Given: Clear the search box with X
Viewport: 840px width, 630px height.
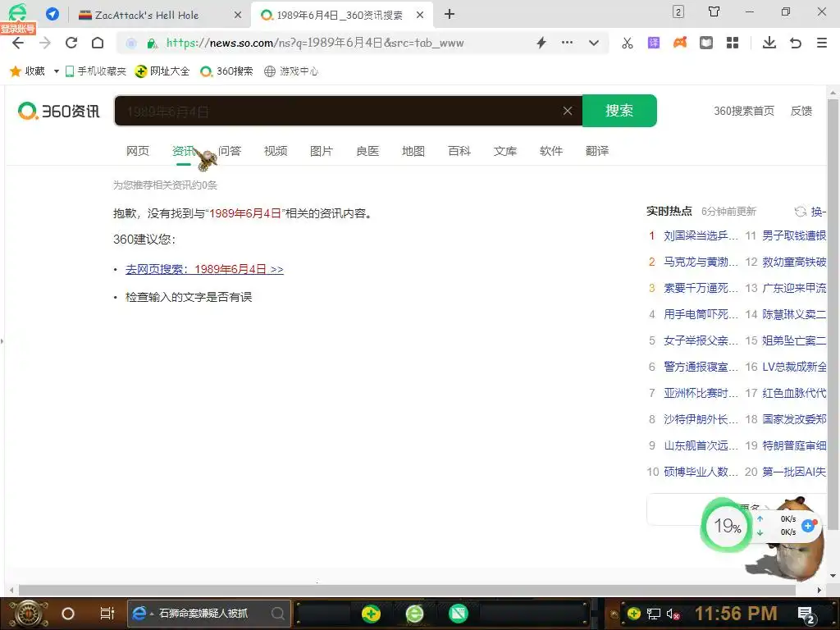Looking at the screenshot, I should click(x=568, y=111).
